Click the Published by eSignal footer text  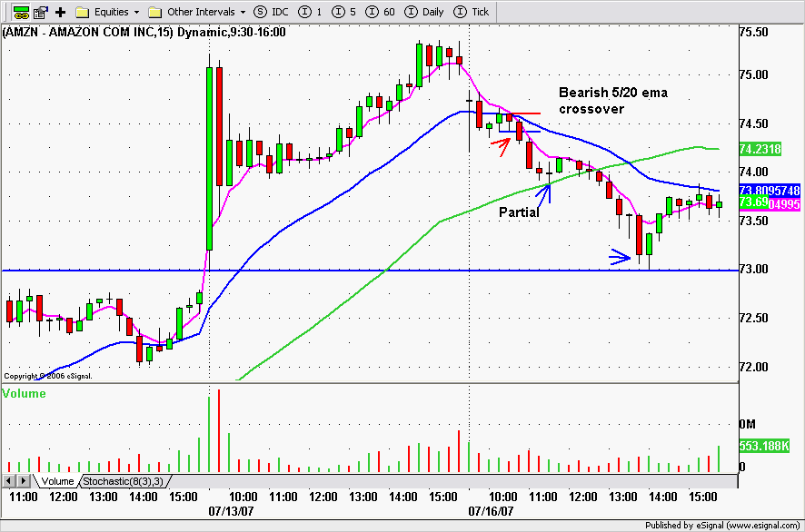[722, 526]
